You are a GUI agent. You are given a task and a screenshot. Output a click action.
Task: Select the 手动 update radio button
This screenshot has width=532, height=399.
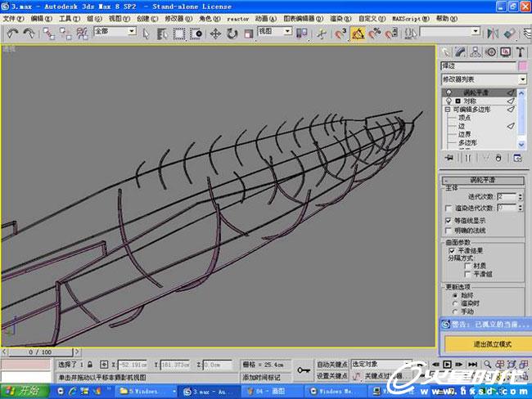click(x=455, y=312)
